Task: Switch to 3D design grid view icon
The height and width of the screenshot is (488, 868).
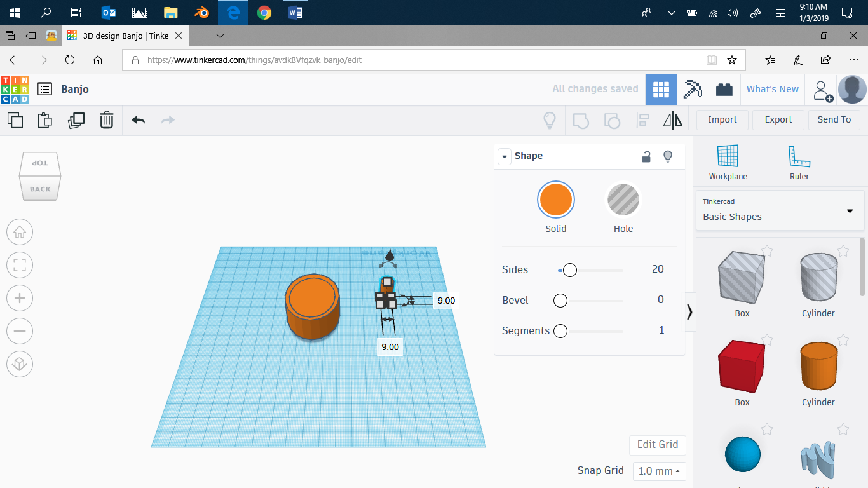Action: (x=661, y=90)
